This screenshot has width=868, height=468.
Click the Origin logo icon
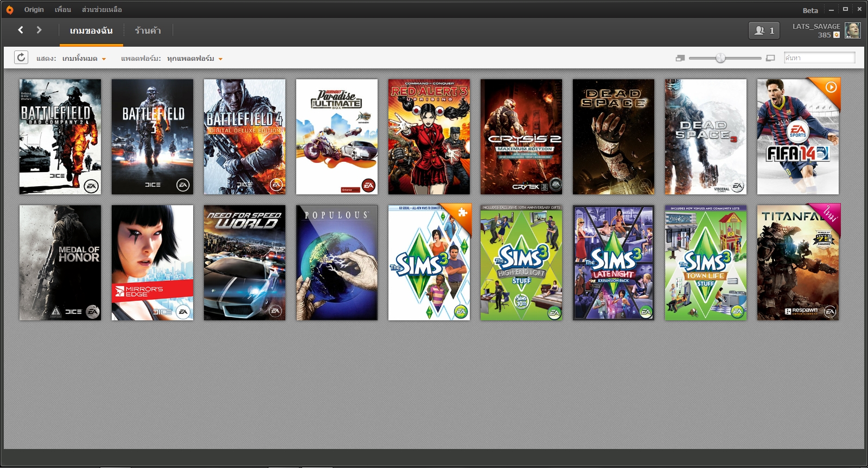(x=9, y=10)
